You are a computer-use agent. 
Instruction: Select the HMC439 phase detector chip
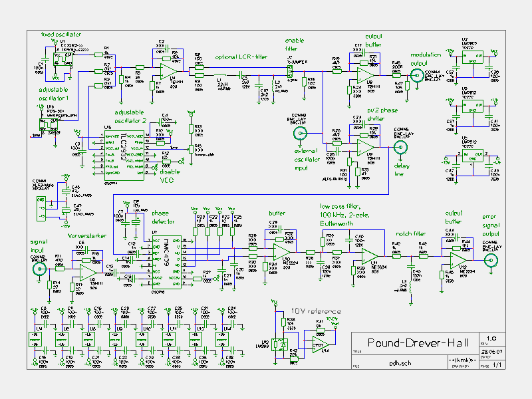click(x=167, y=262)
